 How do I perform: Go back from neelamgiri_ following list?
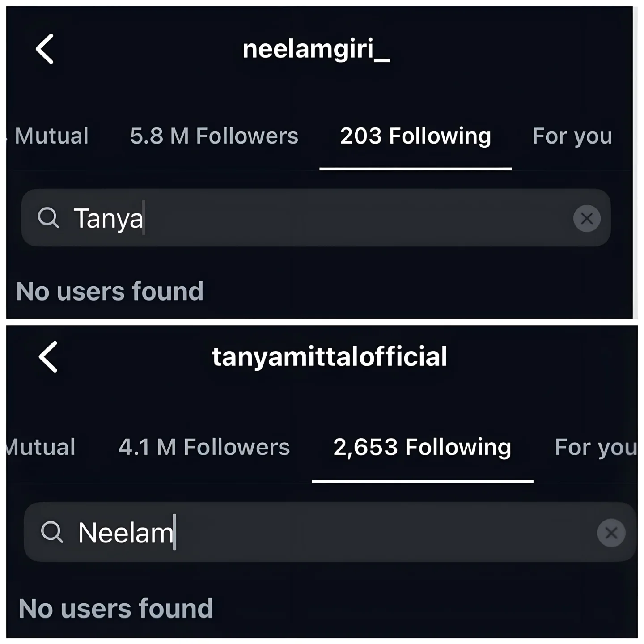[x=45, y=49]
